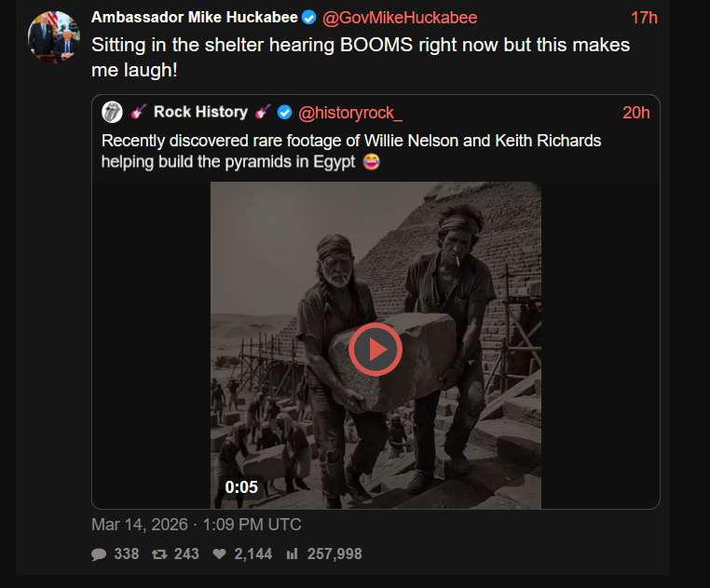Open the Ambassador Mike Huckabee display name
The height and width of the screenshot is (588, 710).
pyautogui.click(x=195, y=17)
